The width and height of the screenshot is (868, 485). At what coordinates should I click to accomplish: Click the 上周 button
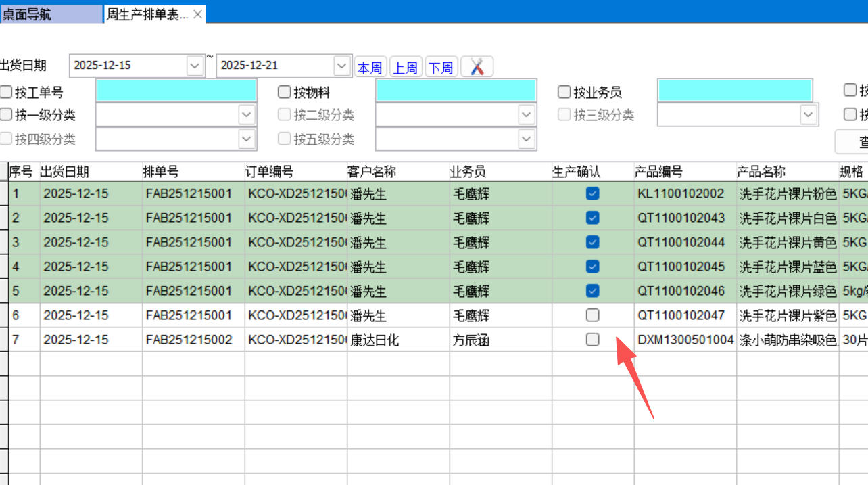point(406,68)
